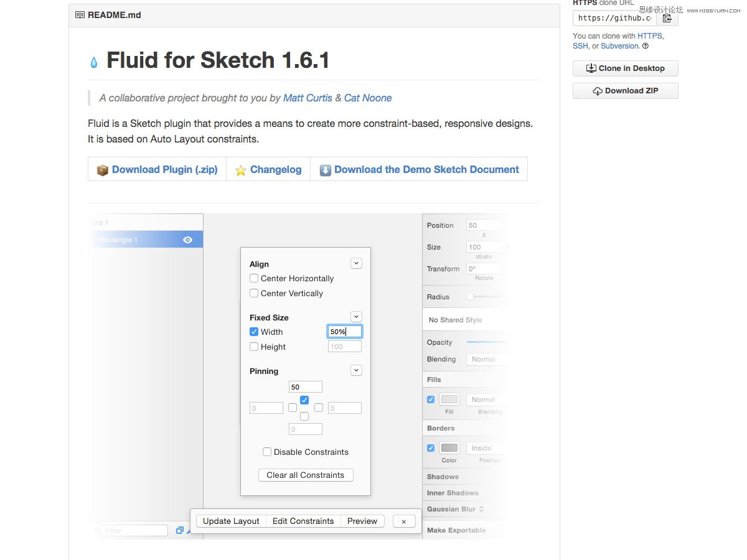
Task: Click Clear all Constraints button
Action: (306, 475)
